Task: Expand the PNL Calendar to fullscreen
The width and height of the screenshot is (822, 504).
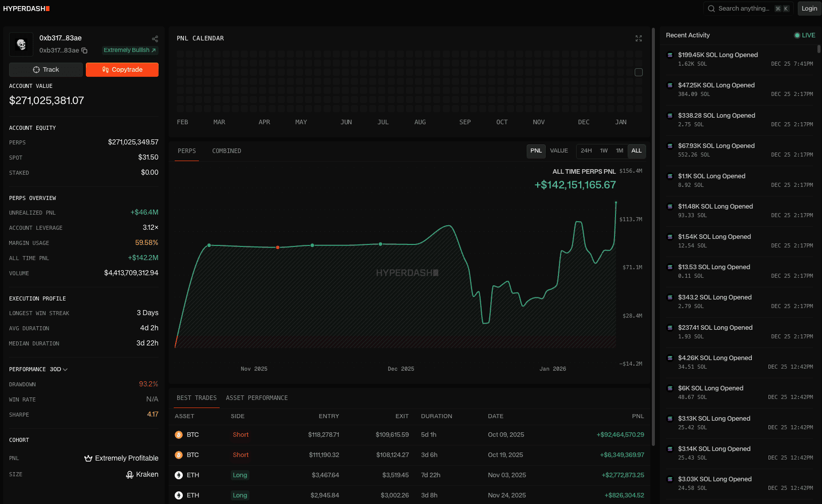Action: [x=638, y=38]
